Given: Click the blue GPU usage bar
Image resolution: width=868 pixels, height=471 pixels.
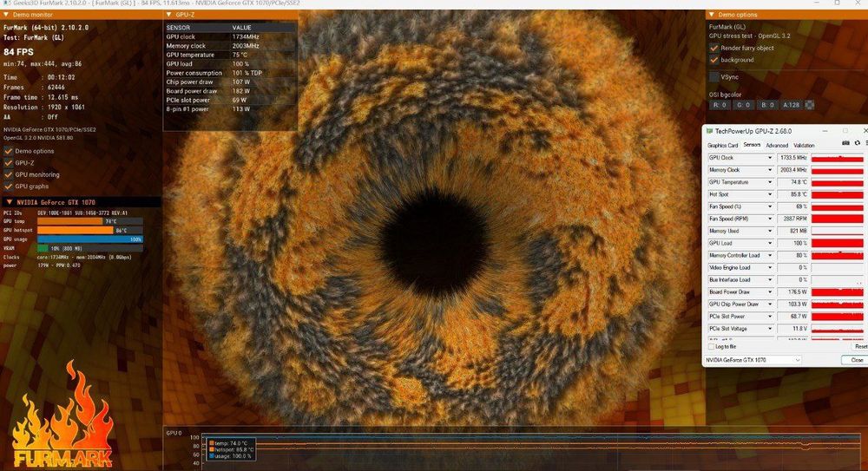Looking at the screenshot, I should pyautogui.click(x=89, y=239).
